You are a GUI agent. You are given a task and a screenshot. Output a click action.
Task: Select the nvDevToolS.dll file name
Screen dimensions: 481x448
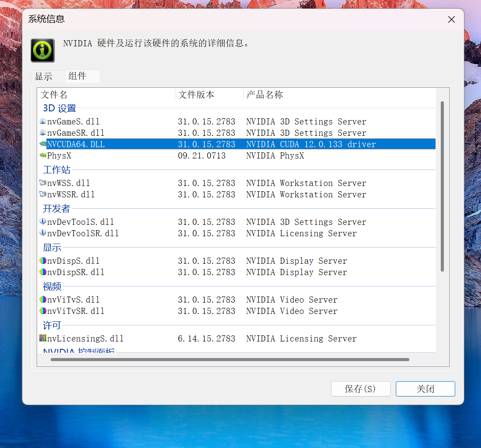tap(80, 222)
